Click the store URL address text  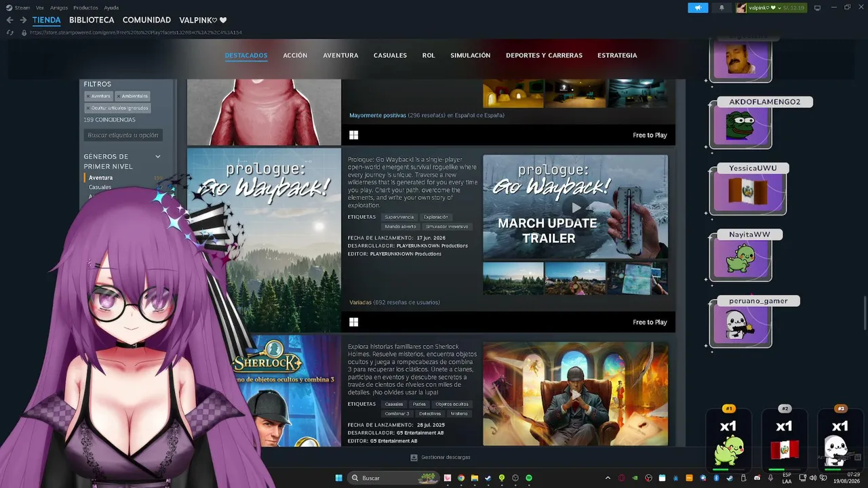pyautogui.click(x=136, y=33)
